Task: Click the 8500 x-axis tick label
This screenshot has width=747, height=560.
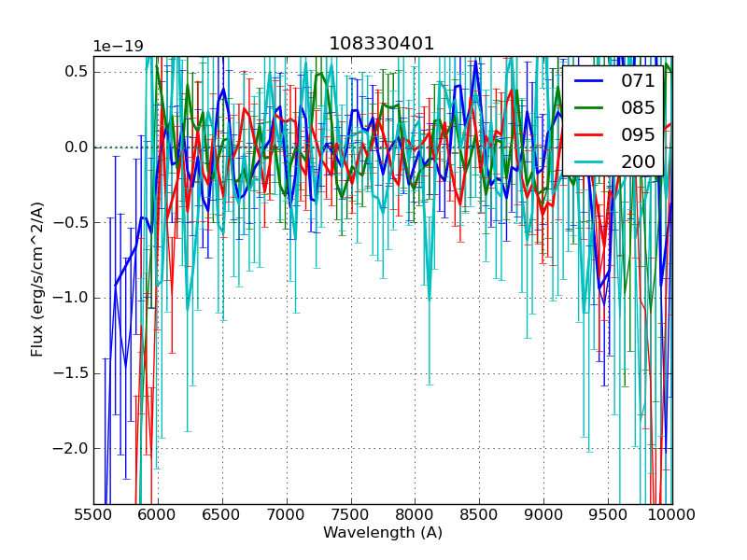Action: tap(479, 515)
